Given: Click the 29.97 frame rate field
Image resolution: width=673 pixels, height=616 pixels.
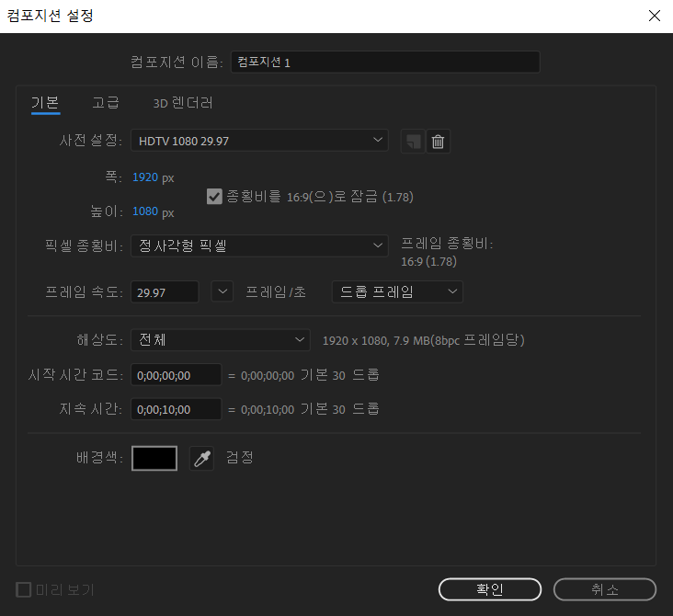Looking at the screenshot, I should click(165, 292).
